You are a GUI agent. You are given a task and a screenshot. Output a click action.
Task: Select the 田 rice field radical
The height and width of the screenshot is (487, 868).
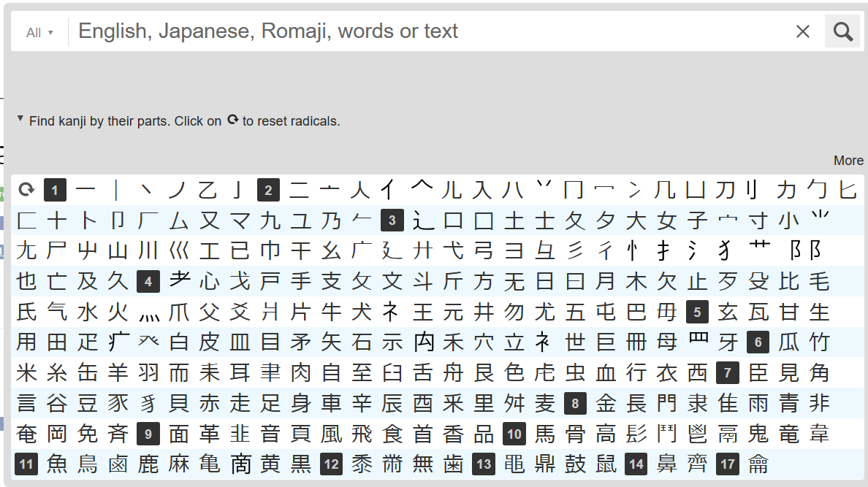click(57, 342)
